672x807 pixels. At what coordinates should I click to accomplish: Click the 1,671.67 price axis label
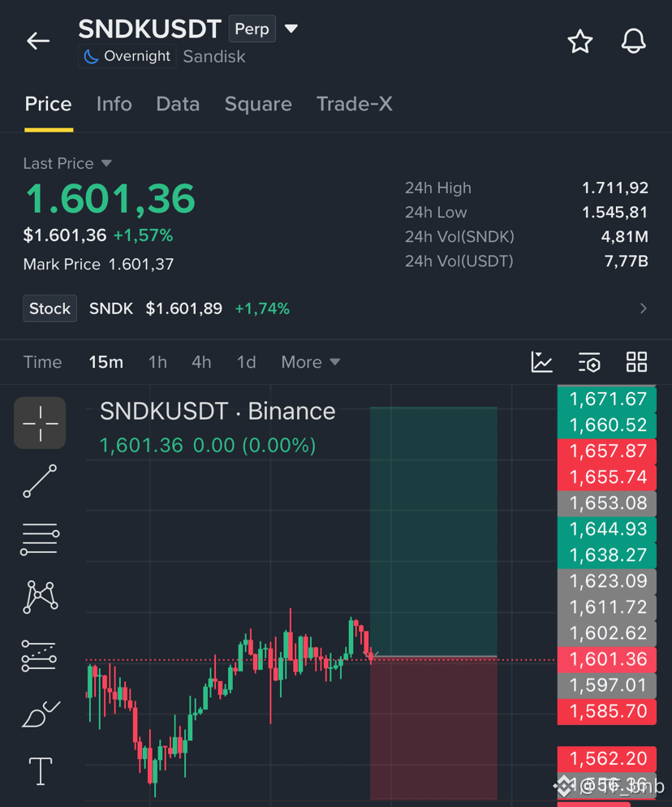pos(607,399)
